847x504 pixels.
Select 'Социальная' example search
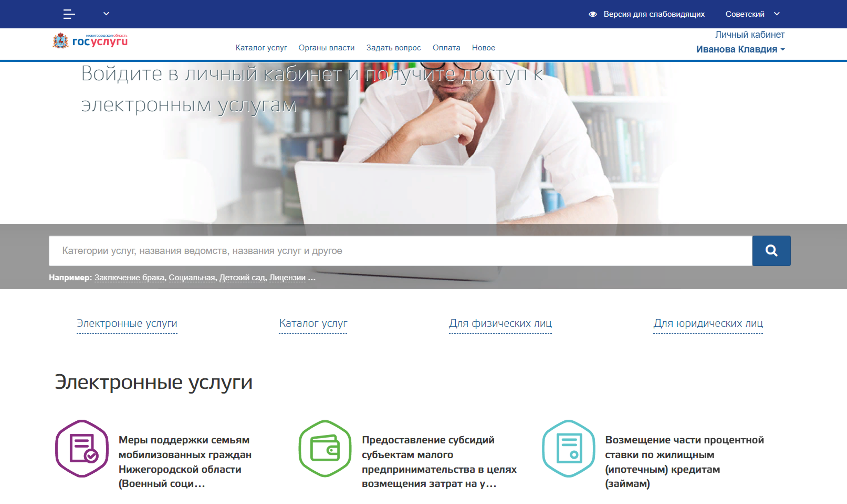(192, 278)
